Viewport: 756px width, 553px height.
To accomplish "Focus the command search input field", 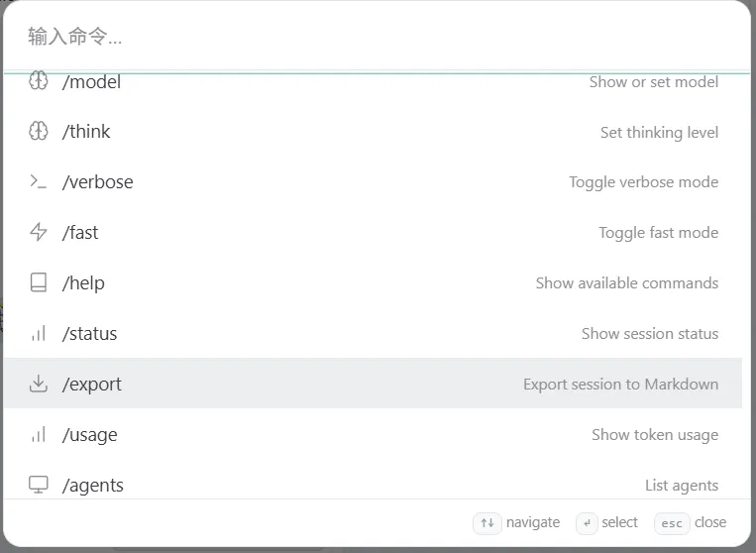I will coord(377,38).
